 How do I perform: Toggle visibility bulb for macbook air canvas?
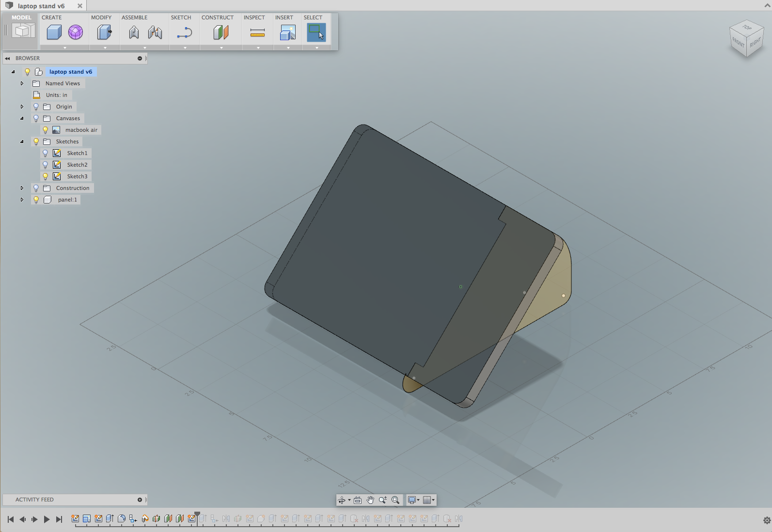click(45, 130)
